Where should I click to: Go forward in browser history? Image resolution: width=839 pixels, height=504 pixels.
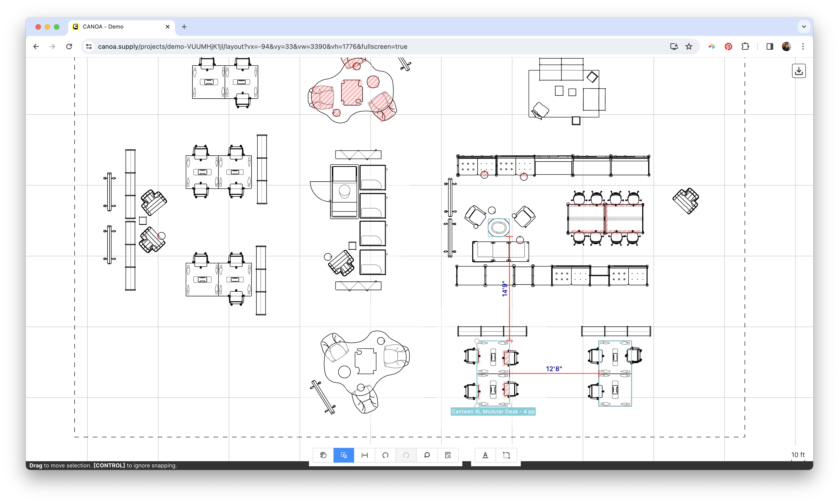pyautogui.click(x=52, y=46)
